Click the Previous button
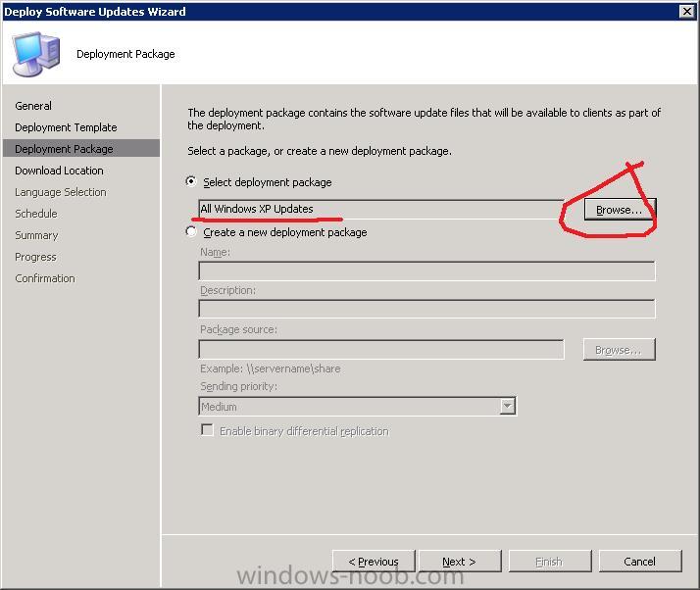This screenshot has width=700, height=590. [x=374, y=561]
